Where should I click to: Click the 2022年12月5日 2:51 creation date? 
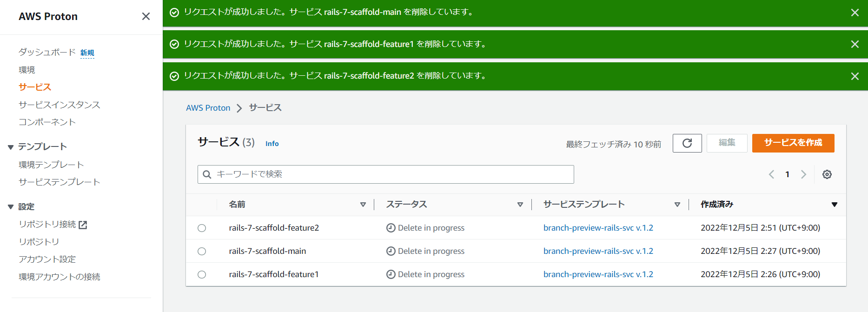[x=760, y=228]
